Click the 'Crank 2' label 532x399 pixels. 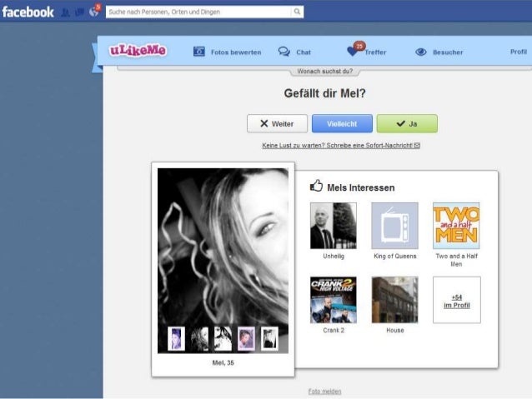click(x=334, y=330)
